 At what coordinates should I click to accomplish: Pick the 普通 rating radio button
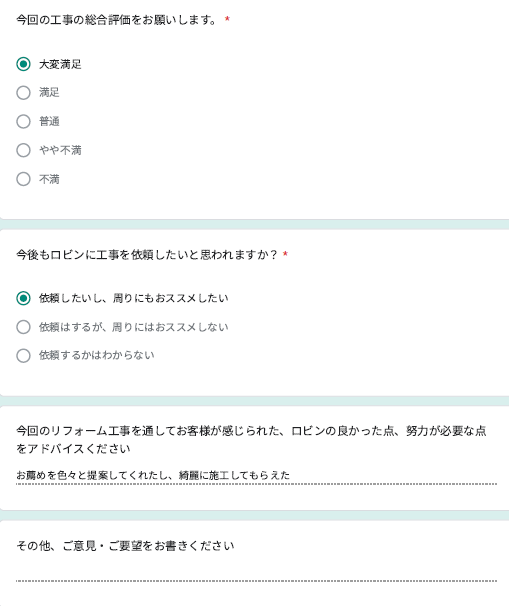click(x=24, y=121)
